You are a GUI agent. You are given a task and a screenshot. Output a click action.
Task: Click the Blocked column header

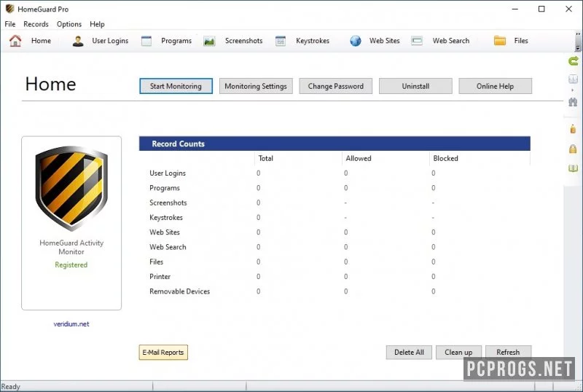point(445,158)
